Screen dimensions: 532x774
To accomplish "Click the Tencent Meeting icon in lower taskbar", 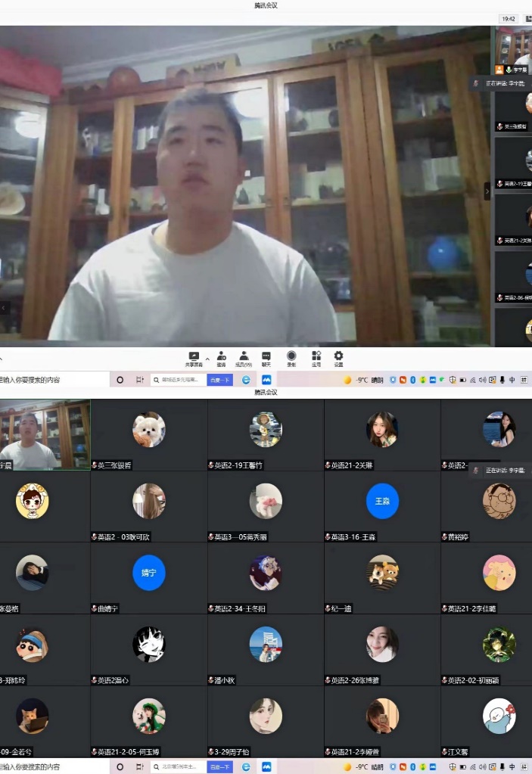I will [x=266, y=766].
